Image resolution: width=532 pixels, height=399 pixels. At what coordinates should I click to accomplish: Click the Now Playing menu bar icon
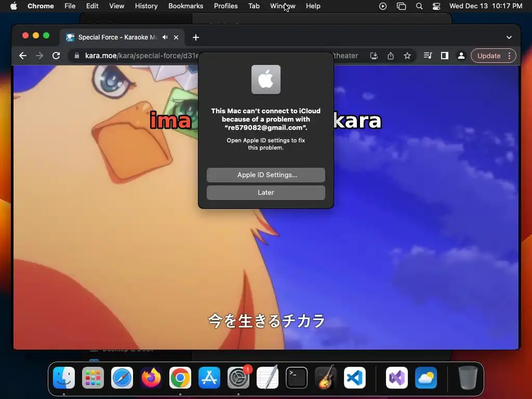pos(383,6)
